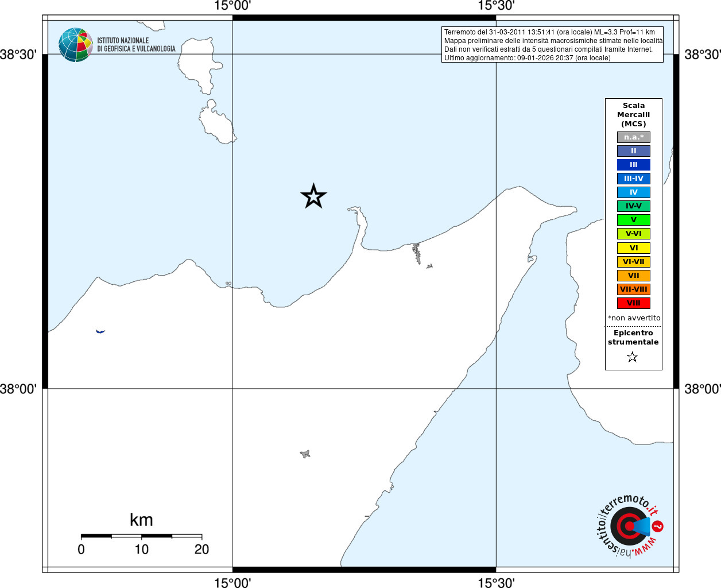The image size is (721, 588).
Task: Click the left 38°00' latitude label
Action: pos(18,389)
